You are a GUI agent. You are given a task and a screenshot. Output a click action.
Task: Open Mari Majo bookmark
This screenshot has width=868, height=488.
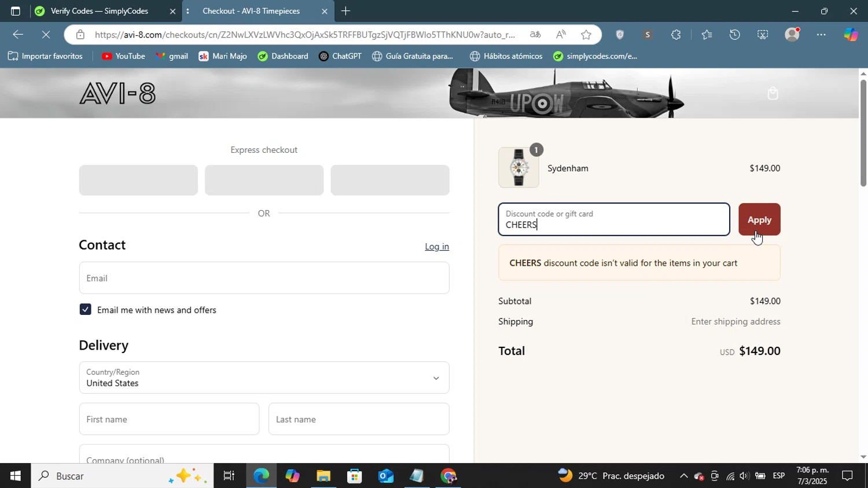[x=223, y=56]
